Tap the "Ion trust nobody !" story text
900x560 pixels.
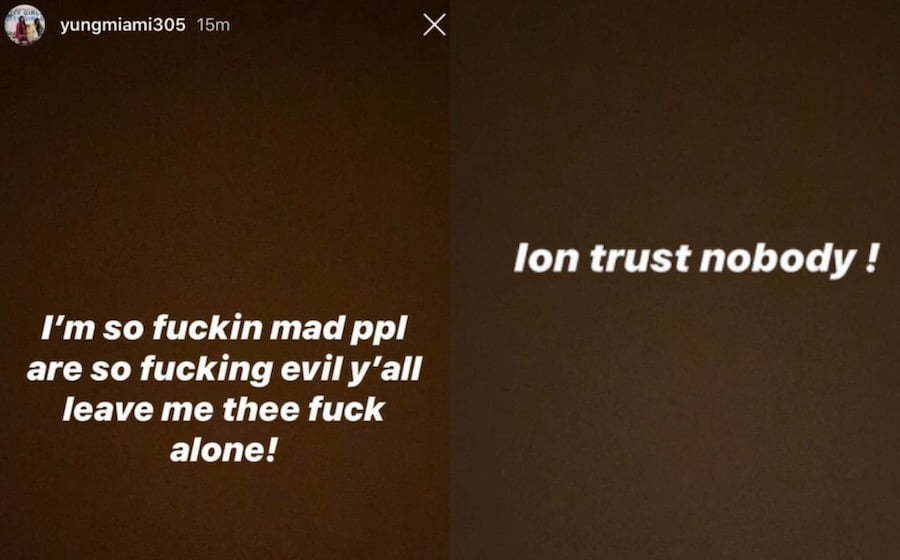(x=696, y=258)
